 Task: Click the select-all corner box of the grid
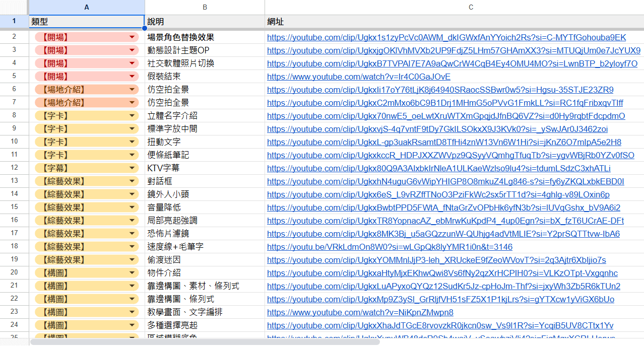click(14, 7)
